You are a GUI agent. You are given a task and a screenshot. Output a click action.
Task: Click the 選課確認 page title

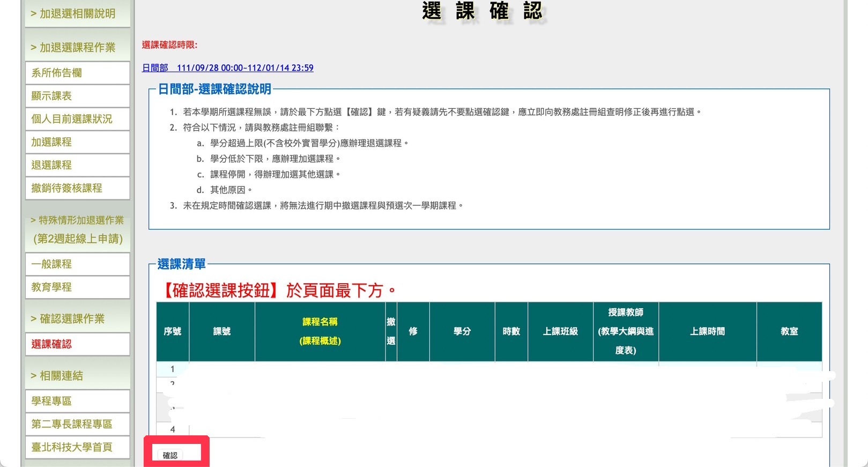(483, 11)
